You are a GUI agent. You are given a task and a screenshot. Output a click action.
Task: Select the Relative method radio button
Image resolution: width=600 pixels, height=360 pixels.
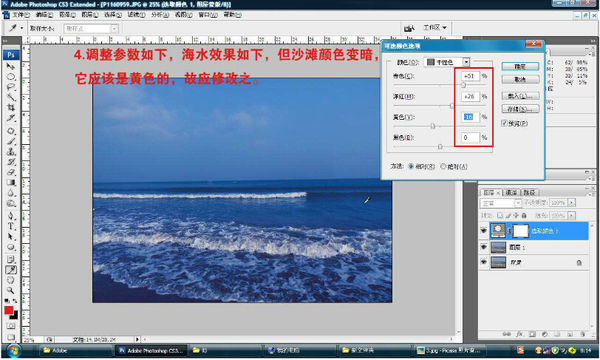[411, 166]
